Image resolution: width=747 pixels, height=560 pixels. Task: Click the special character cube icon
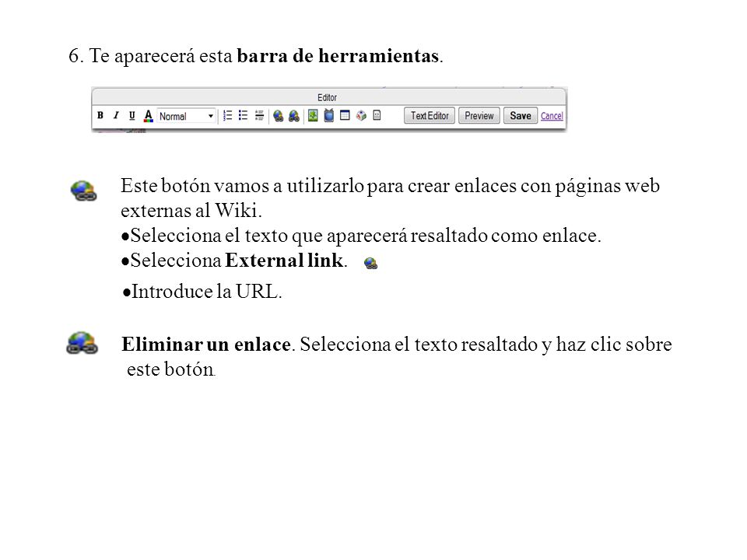click(x=361, y=115)
